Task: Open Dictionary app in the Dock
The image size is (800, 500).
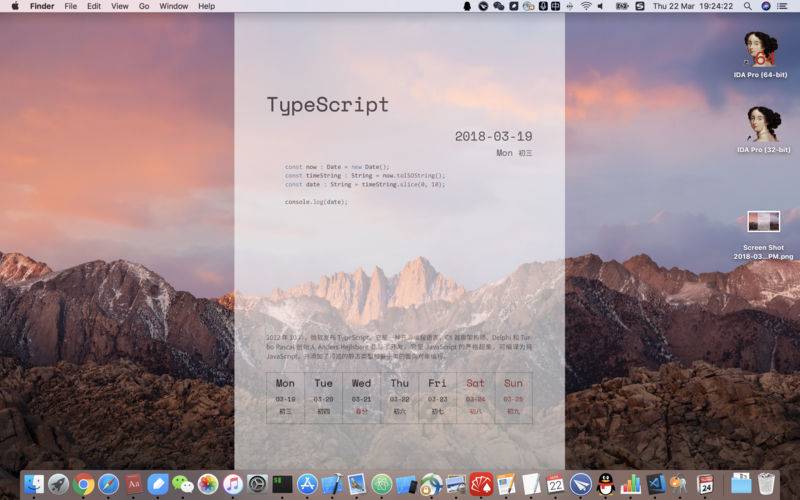Action: (x=134, y=484)
